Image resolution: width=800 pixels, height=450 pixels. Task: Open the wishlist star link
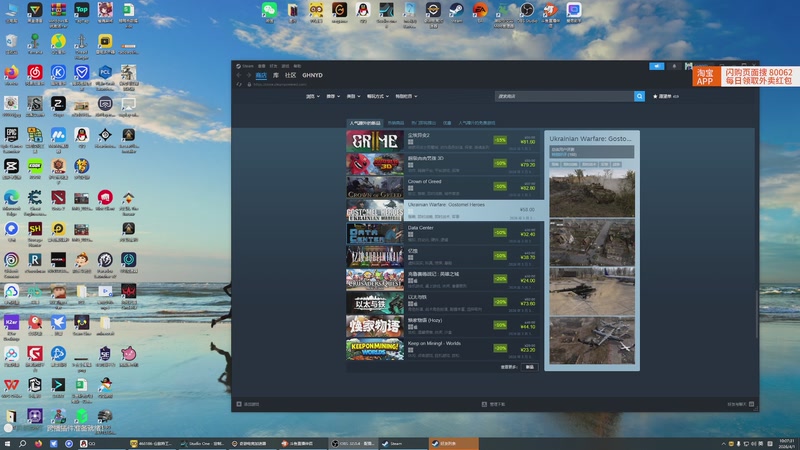(x=665, y=96)
